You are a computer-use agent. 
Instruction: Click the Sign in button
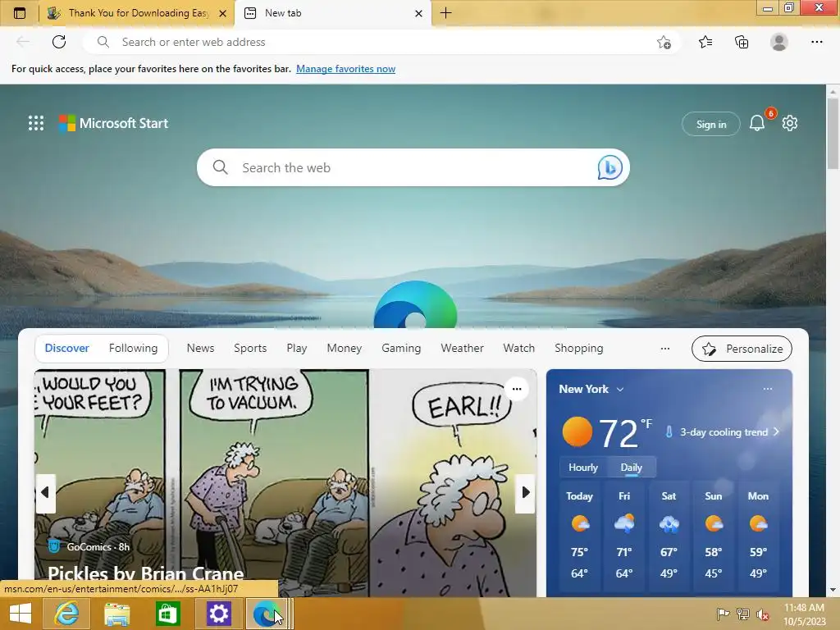711,125
